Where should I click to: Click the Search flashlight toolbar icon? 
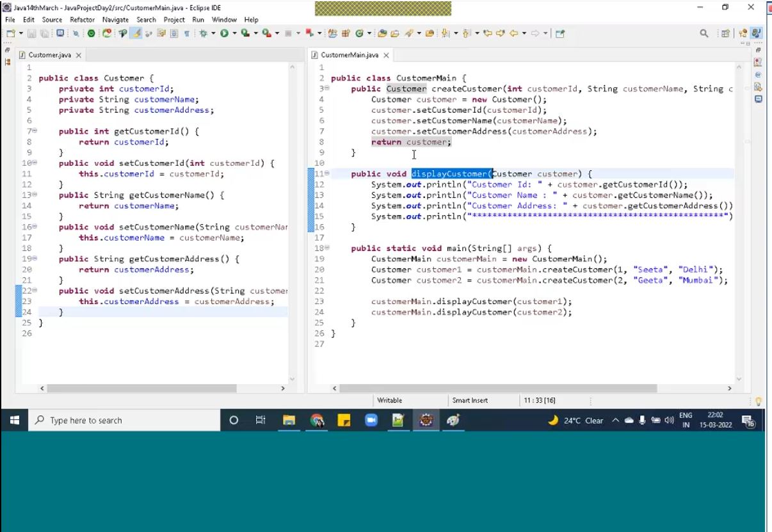tap(408, 33)
